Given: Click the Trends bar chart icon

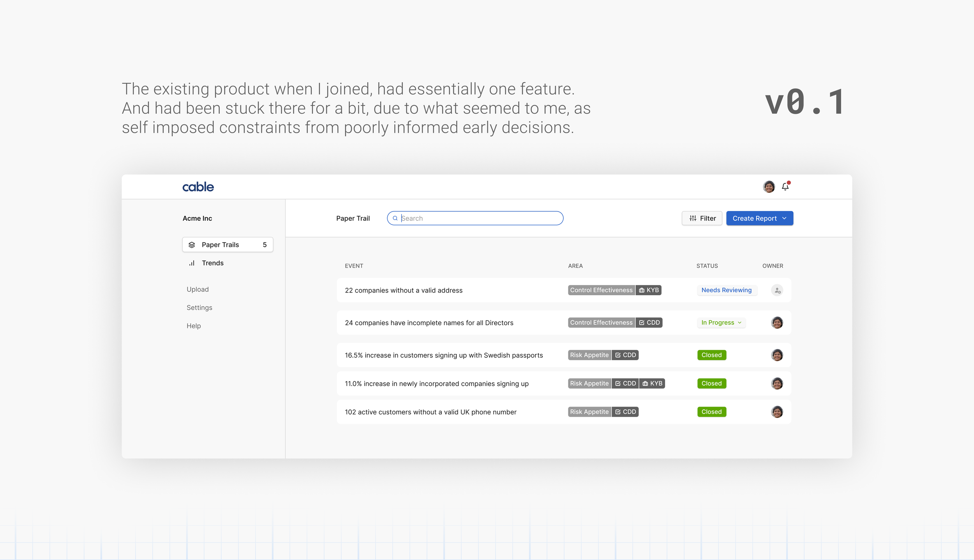Looking at the screenshot, I should coord(192,263).
